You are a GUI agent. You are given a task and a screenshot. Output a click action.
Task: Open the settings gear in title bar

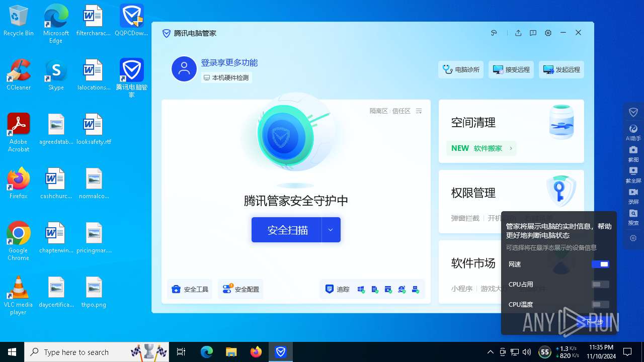click(x=548, y=33)
